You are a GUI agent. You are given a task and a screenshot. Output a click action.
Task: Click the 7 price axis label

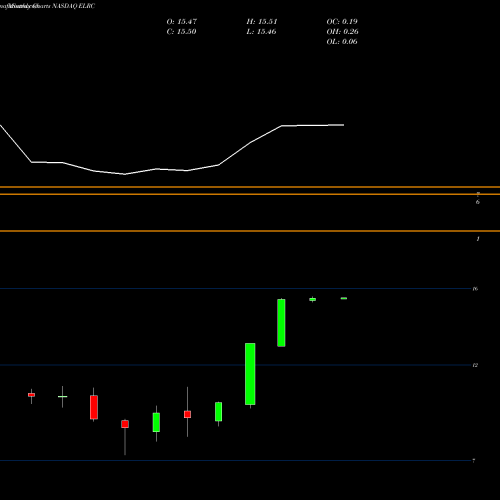pos(474,461)
